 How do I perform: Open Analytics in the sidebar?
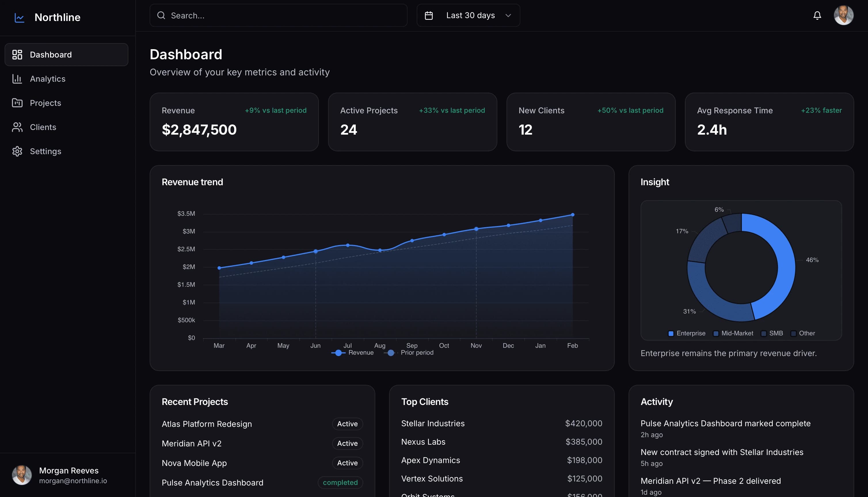click(66, 79)
